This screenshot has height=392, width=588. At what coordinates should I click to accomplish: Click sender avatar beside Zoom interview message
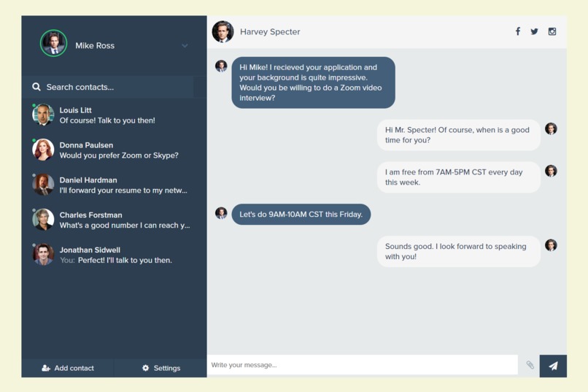coord(221,66)
